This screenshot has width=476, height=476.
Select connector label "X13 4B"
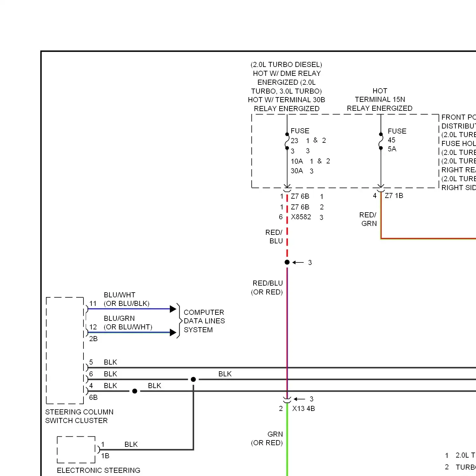304,408
